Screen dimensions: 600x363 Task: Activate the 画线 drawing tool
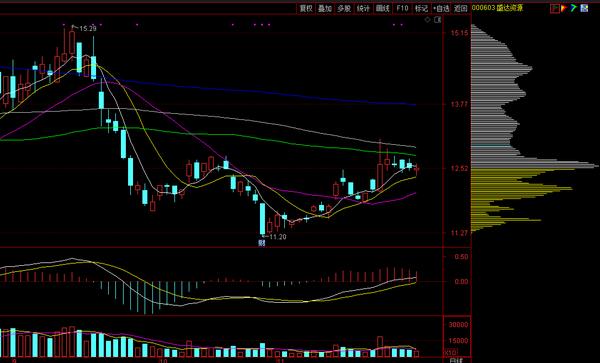tap(382, 8)
